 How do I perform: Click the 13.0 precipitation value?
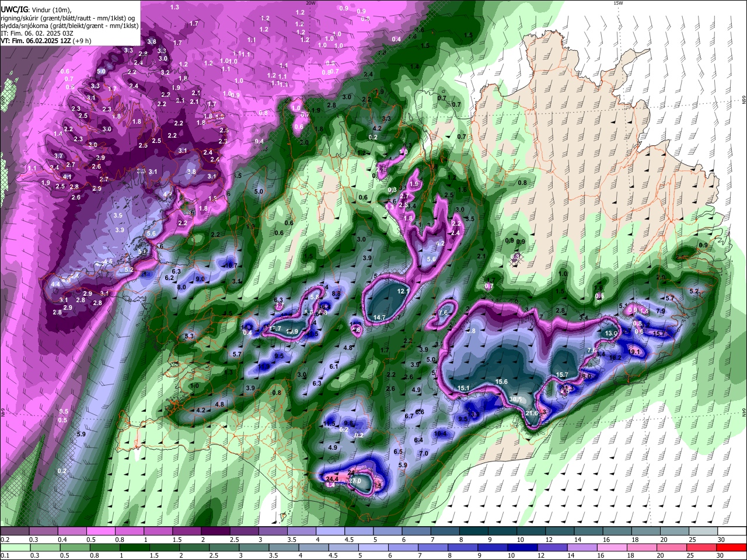click(x=611, y=333)
